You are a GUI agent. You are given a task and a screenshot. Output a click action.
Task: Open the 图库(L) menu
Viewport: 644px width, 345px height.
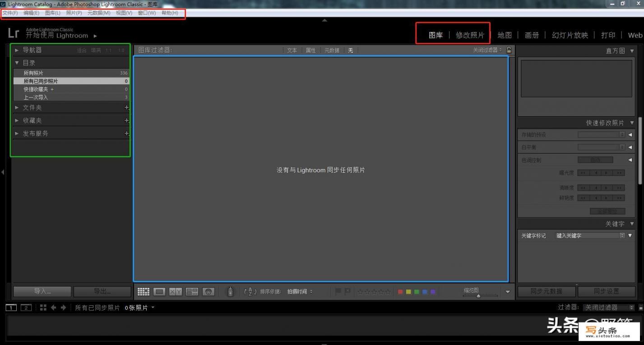pyautogui.click(x=52, y=13)
